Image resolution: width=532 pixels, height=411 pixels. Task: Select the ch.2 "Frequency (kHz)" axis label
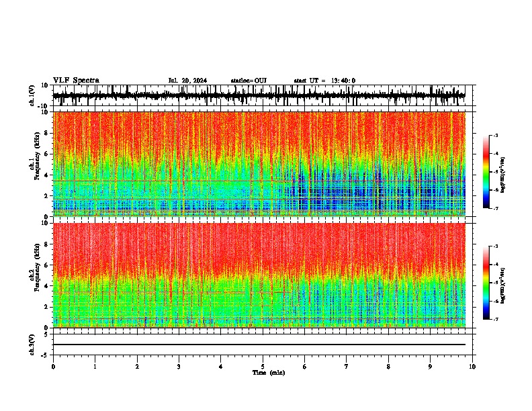tap(38, 267)
